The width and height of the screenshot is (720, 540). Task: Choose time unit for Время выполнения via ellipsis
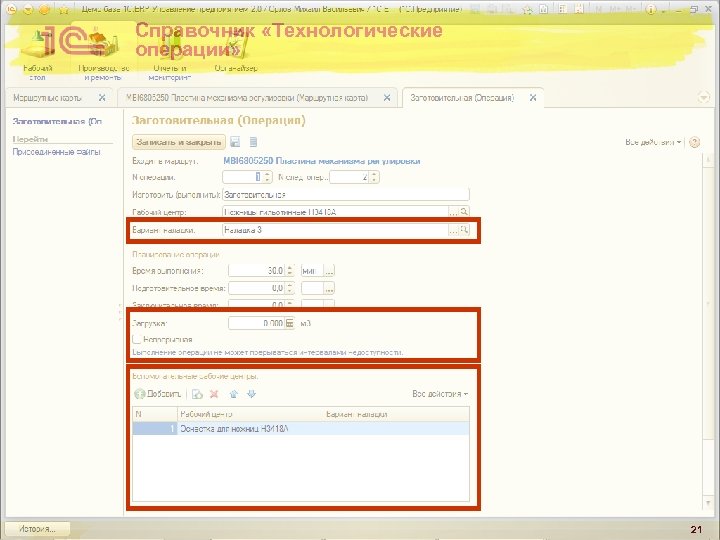[329, 271]
